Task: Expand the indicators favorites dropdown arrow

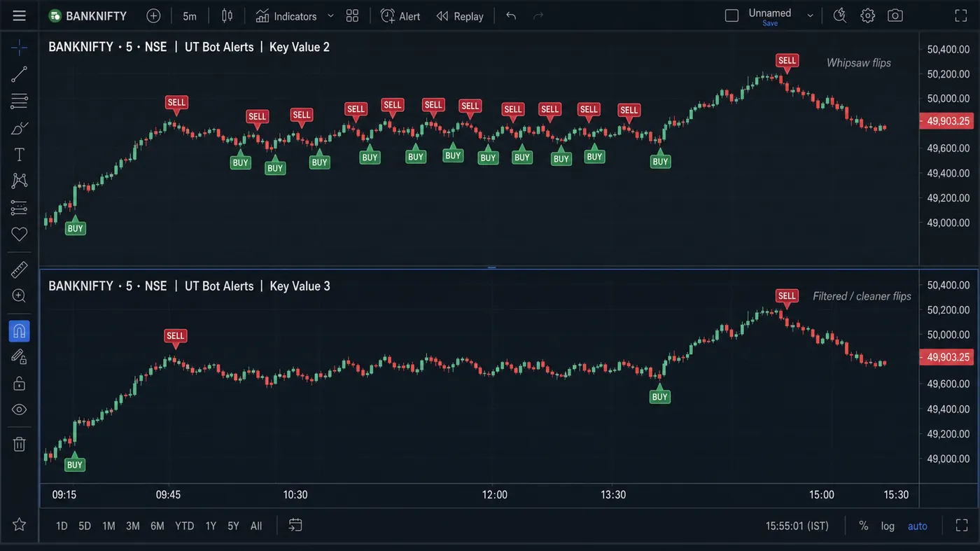Action: [331, 15]
